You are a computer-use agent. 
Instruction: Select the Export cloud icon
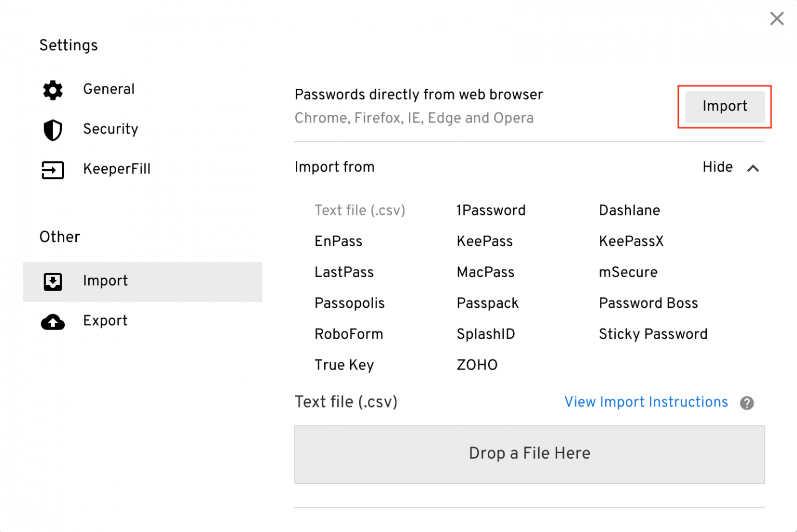[x=52, y=322]
